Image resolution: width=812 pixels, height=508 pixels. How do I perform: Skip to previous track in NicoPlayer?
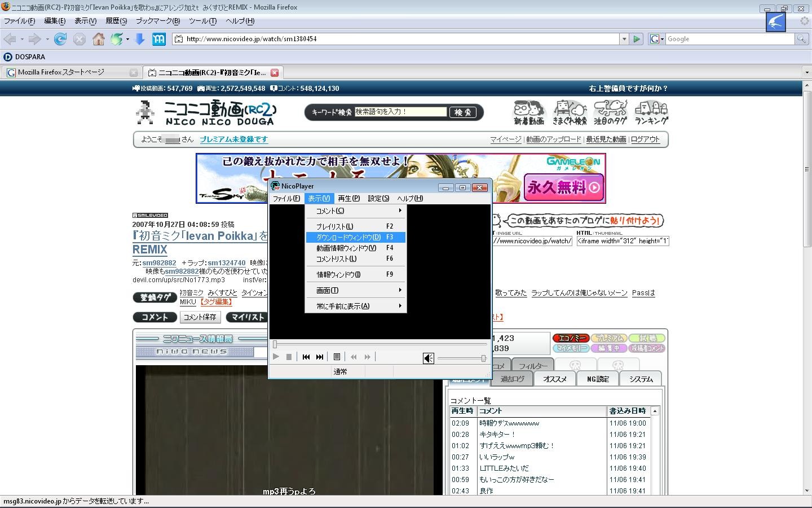click(x=306, y=357)
